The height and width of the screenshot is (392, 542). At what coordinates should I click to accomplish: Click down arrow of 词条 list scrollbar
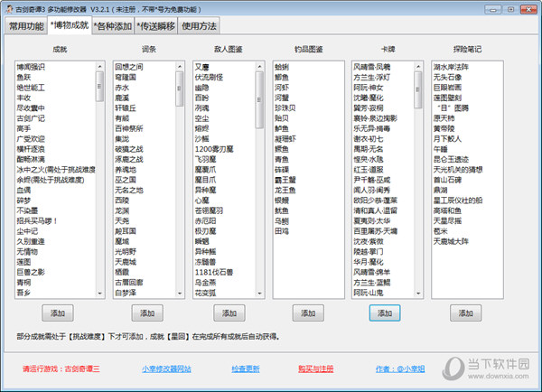point(180,294)
